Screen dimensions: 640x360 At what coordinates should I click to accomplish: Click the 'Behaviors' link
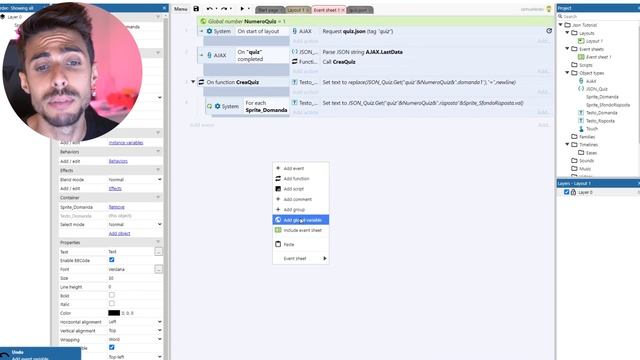[118, 161]
